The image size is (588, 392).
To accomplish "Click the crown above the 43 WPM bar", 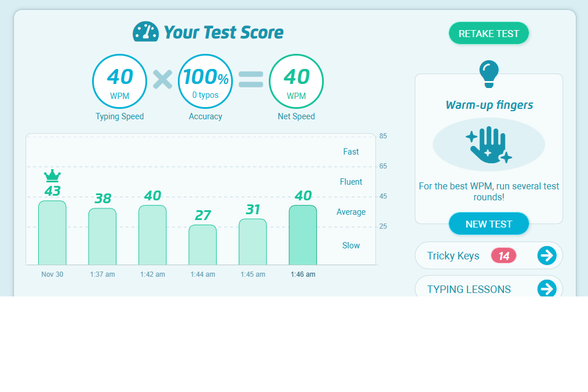I will coord(52,175).
